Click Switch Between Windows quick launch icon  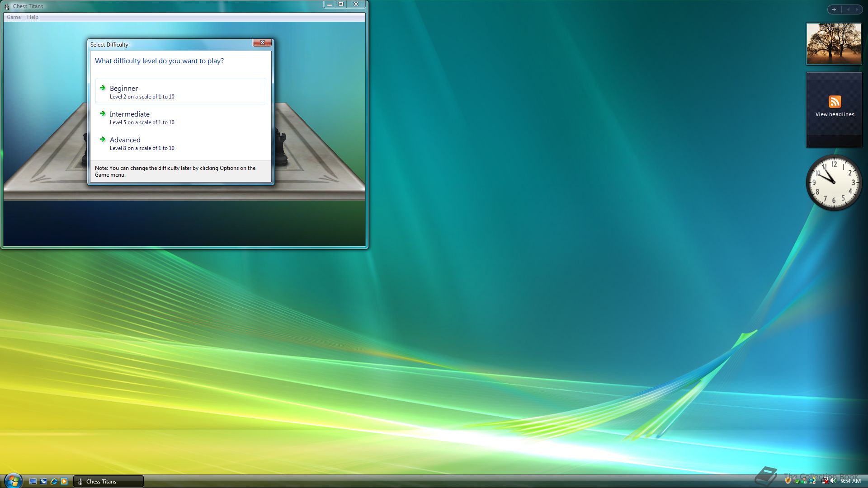tap(43, 482)
